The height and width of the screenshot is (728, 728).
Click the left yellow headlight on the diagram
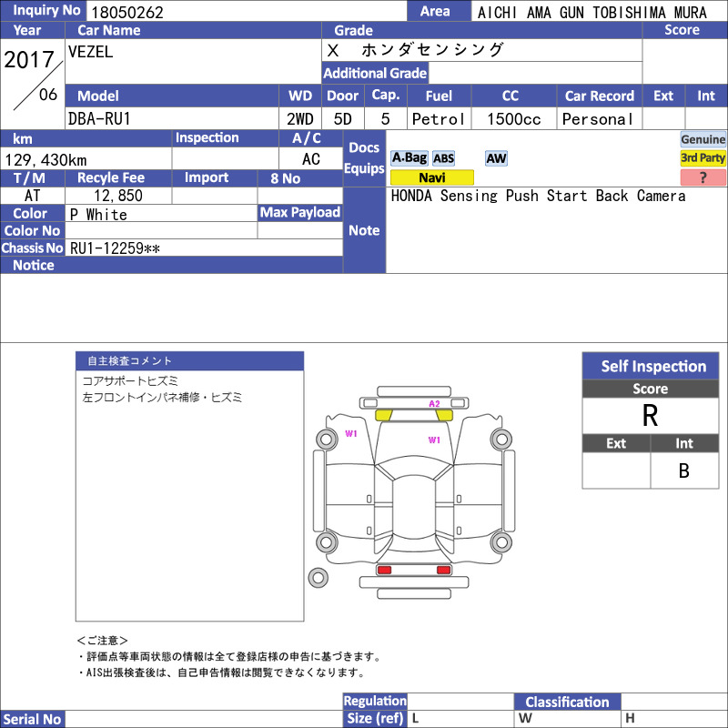tap(383, 415)
